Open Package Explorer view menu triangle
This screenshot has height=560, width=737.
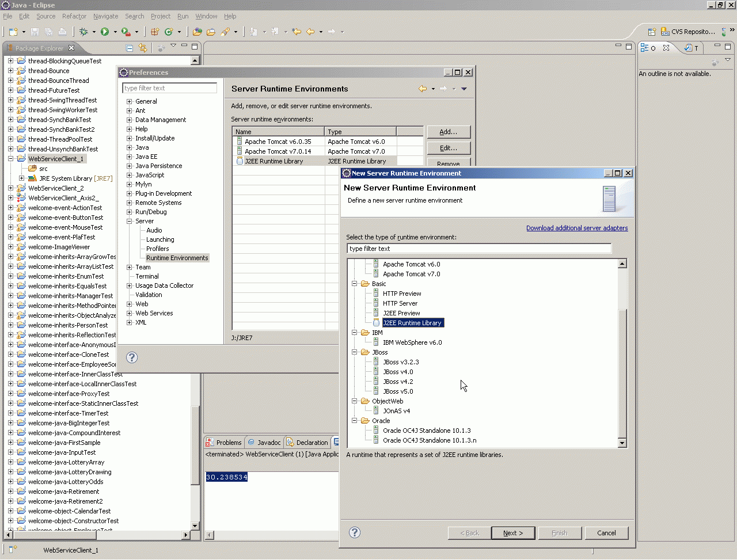(x=173, y=45)
